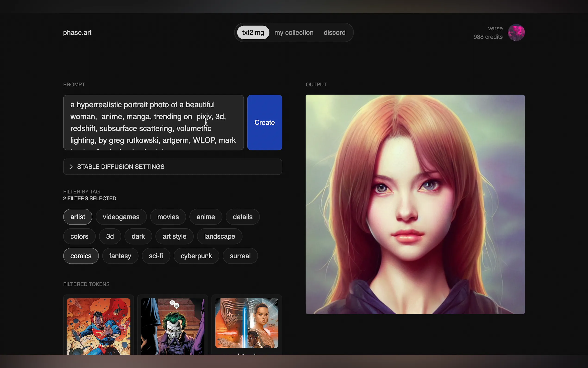
Task: Open the discord tab
Action: 334,33
